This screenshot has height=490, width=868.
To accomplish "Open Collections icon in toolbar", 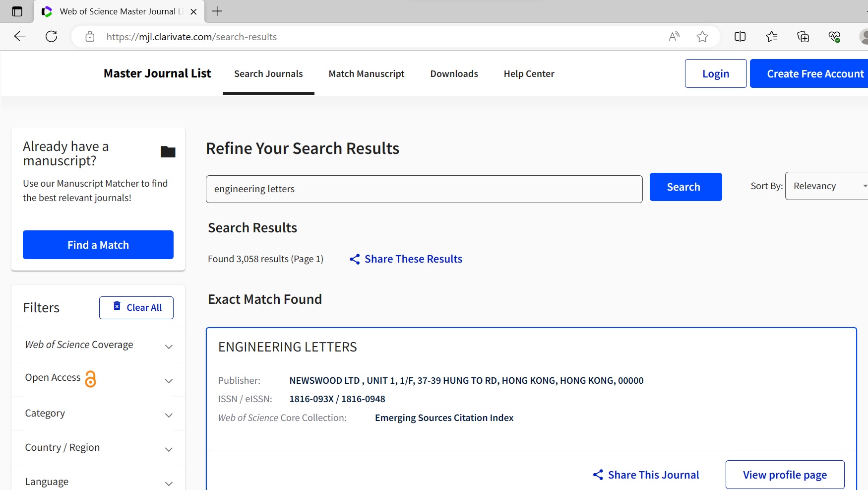I will click(803, 36).
